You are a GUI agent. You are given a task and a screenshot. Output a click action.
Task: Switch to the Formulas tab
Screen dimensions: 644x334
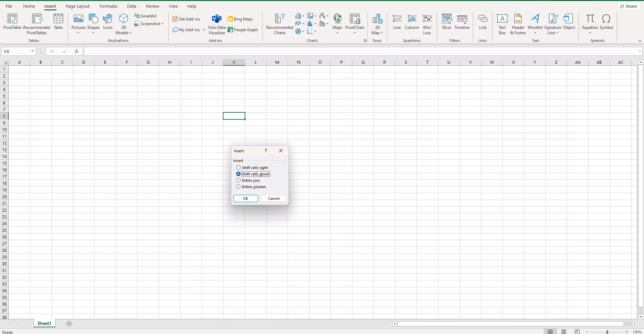point(108,6)
